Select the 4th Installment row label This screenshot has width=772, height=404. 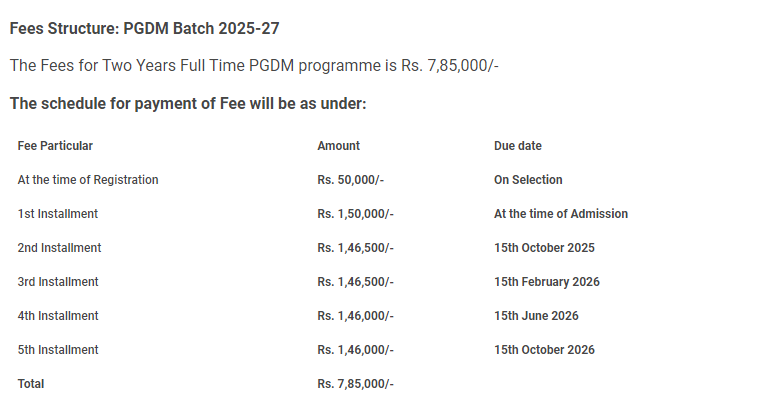click(58, 316)
